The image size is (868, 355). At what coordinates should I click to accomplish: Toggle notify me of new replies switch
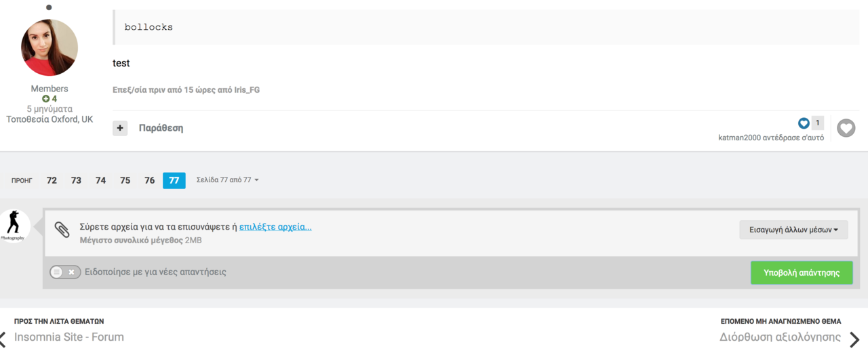[65, 272]
